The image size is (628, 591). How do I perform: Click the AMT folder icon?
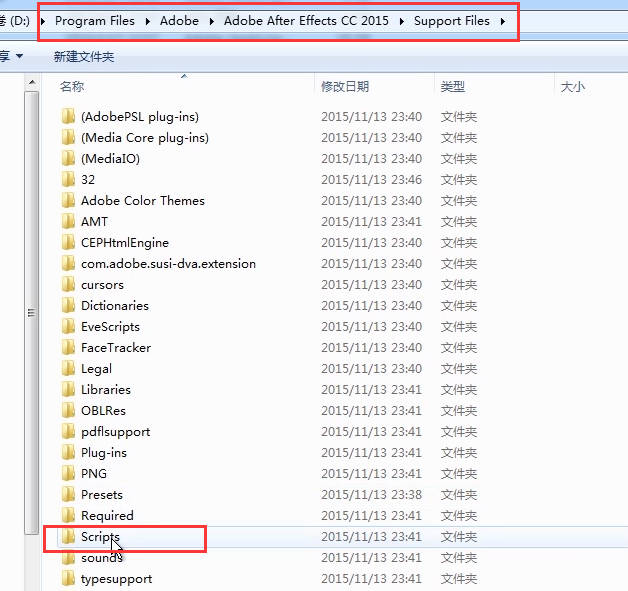click(68, 221)
